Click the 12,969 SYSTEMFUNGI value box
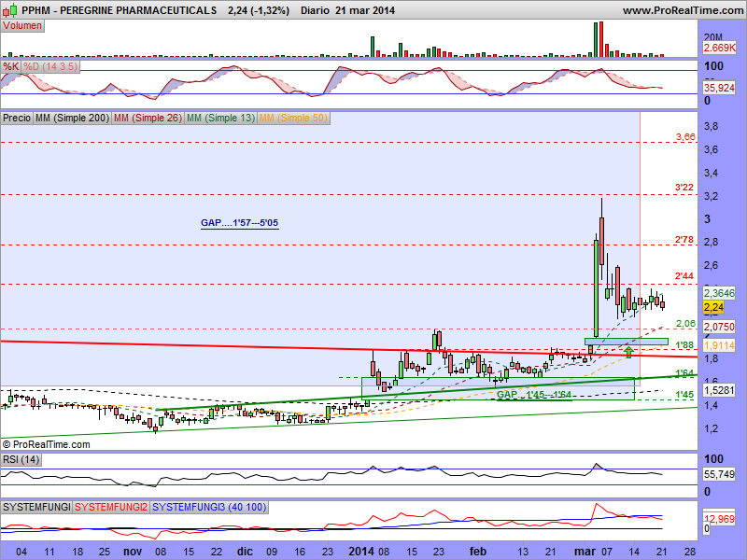This screenshot has height=560, width=747. pos(719,519)
